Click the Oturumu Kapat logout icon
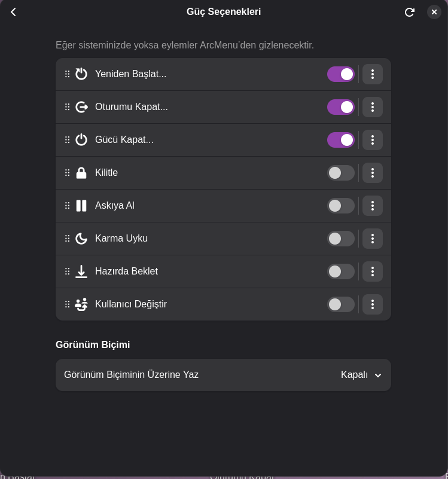448x479 pixels. (x=81, y=107)
